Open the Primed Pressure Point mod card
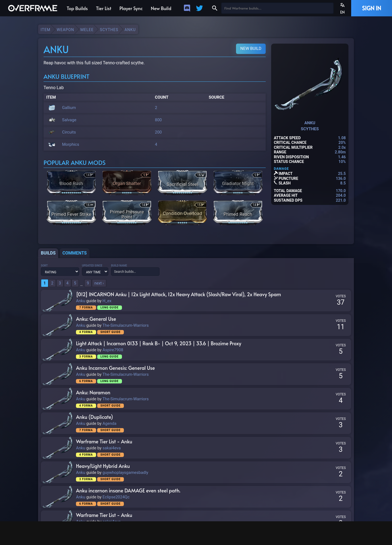The width and height of the screenshot is (392, 545). [x=127, y=212]
